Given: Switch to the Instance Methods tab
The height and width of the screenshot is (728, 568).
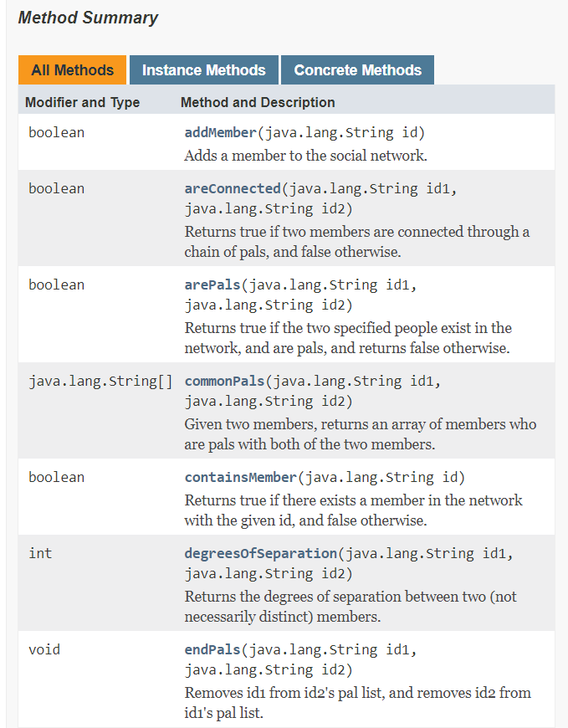Looking at the screenshot, I should [203, 69].
